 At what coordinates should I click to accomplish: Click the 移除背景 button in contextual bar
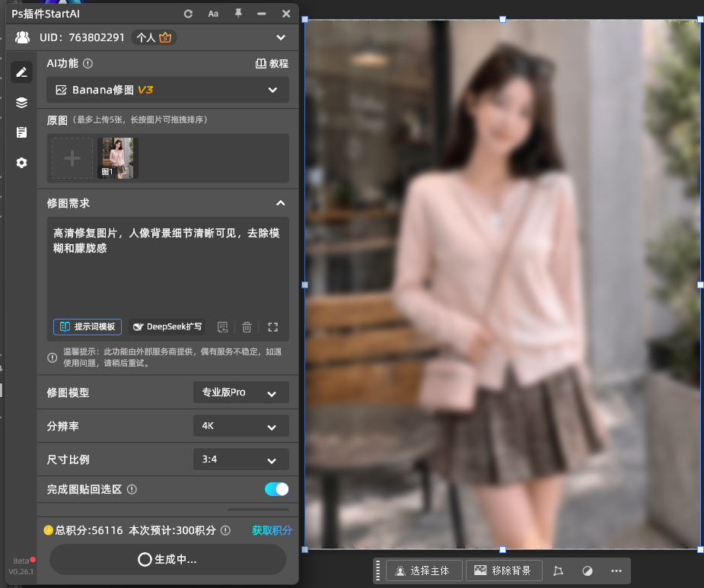click(504, 571)
